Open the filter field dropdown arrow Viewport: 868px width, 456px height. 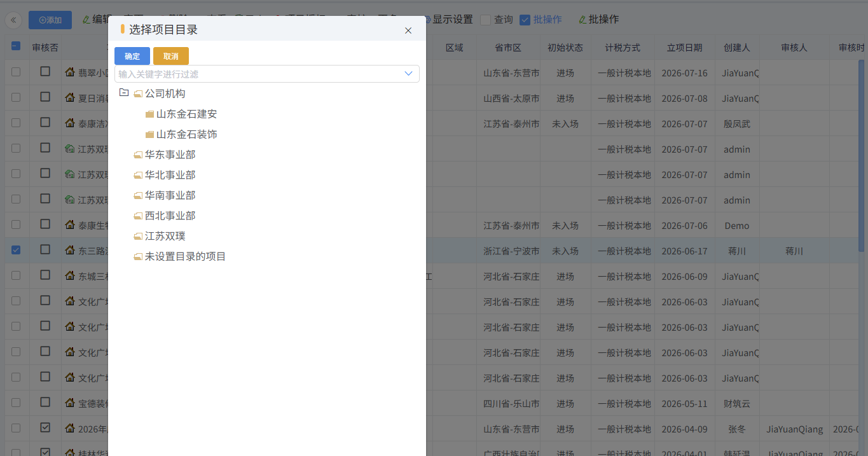click(x=409, y=74)
